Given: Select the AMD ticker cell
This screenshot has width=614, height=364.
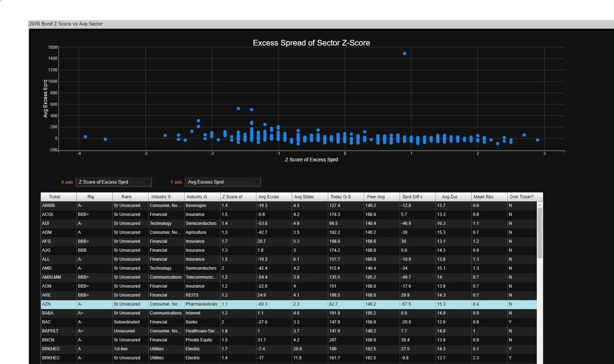Looking at the screenshot, I should point(59,268).
